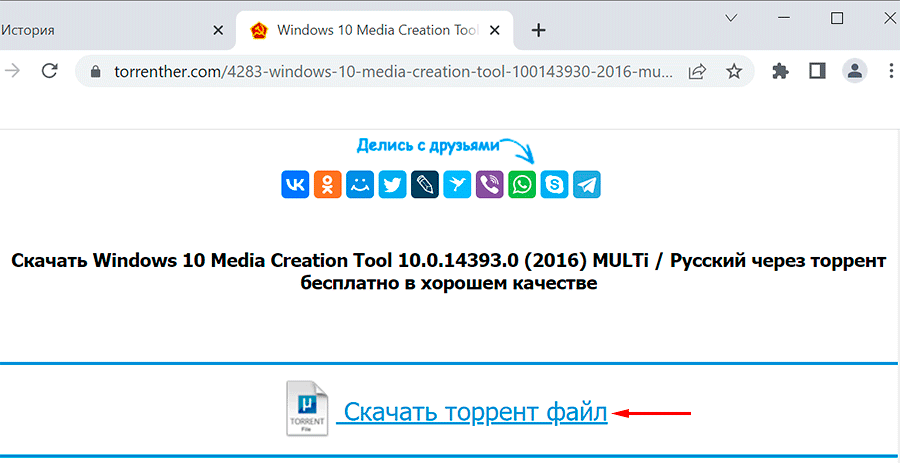Share via WhatsApp

[x=522, y=185]
